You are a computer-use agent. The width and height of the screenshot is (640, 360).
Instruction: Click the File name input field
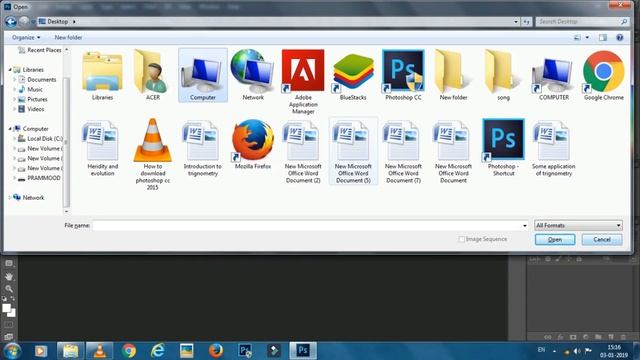(x=307, y=225)
